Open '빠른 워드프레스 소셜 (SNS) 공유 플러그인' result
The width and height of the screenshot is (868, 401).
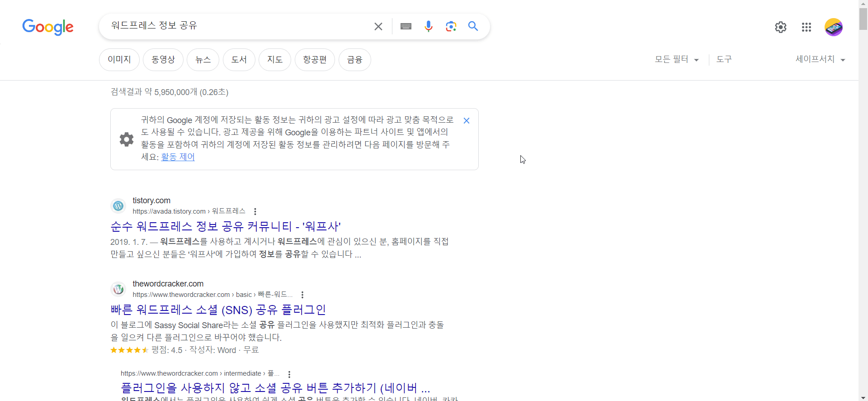click(218, 310)
